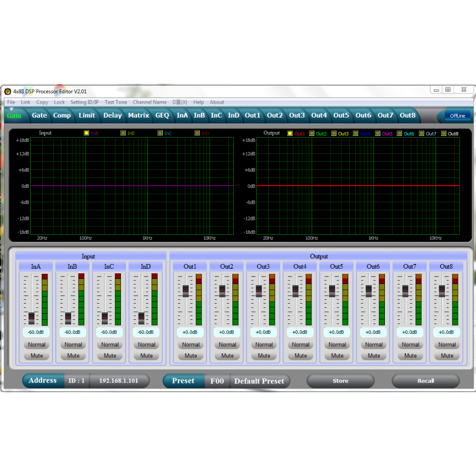476x476 pixels.
Task: Toggle the Normal phase button on Out4
Action: point(300,344)
